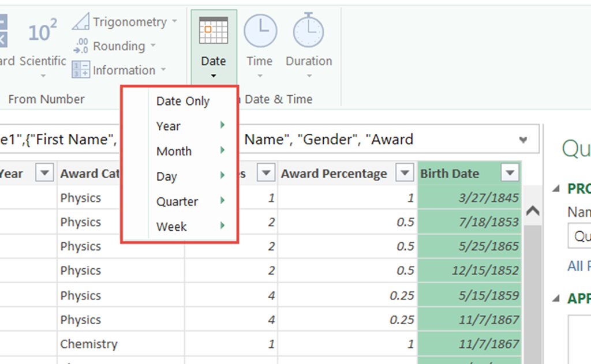Expand the Year submenu
Screen dimensions: 591x364
tap(169, 126)
